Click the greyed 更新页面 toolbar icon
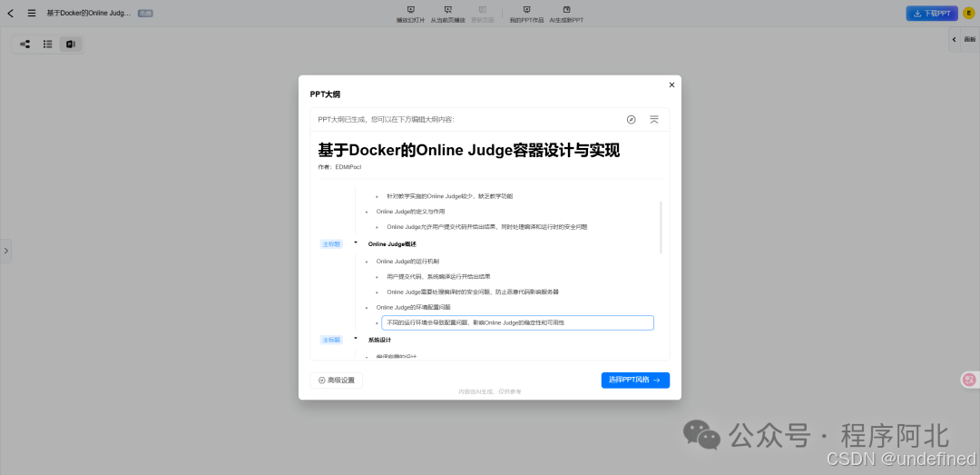Image resolution: width=980 pixels, height=475 pixels. [482, 10]
